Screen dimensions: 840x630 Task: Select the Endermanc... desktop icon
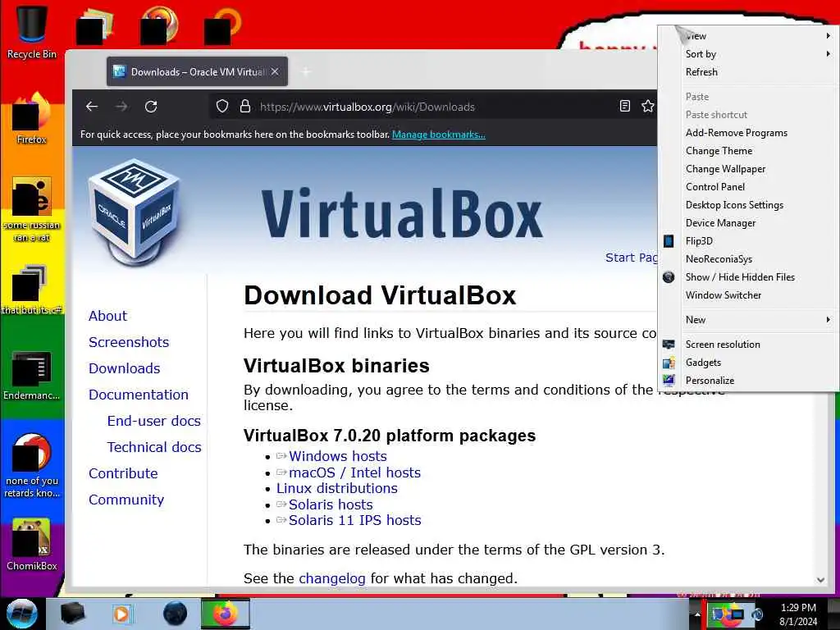(32, 375)
